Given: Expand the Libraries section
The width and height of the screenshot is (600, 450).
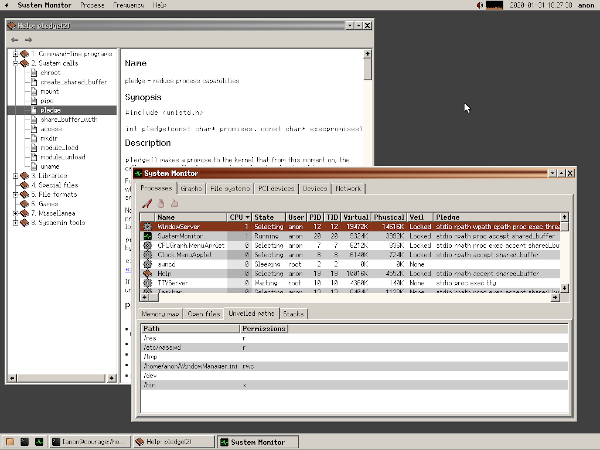Looking at the screenshot, I should (15, 176).
